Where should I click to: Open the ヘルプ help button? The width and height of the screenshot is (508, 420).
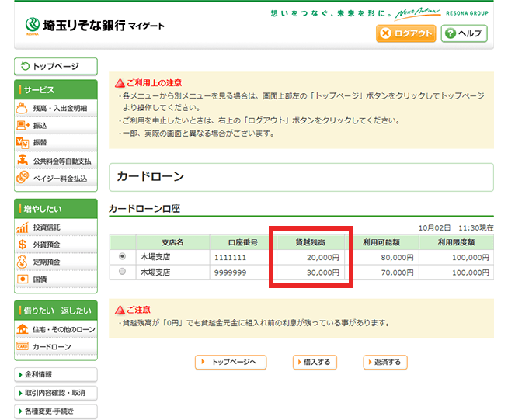click(464, 33)
